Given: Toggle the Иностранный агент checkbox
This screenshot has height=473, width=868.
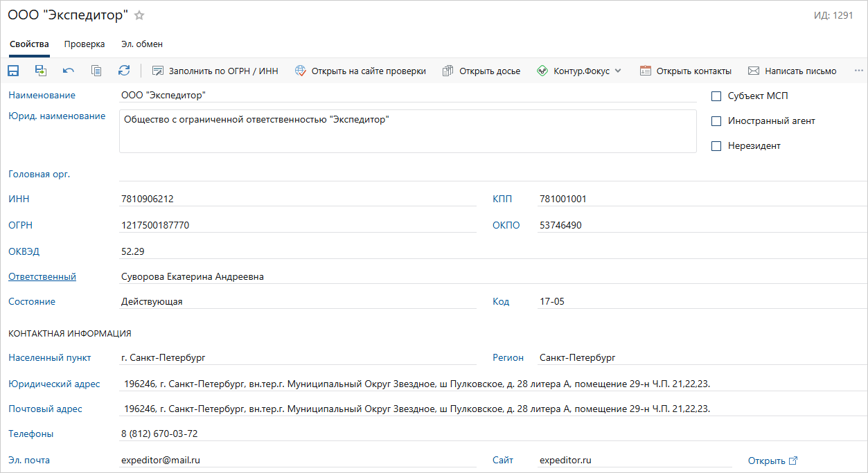Looking at the screenshot, I should 716,121.
